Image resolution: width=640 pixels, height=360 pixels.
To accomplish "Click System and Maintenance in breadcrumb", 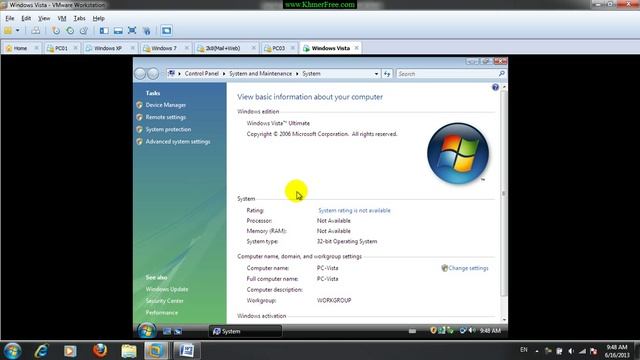I will point(260,73).
